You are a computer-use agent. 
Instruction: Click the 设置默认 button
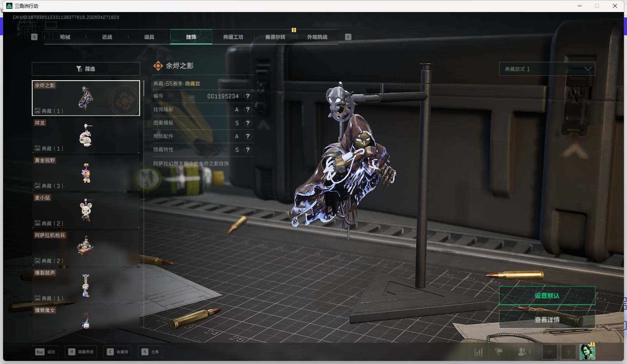tap(547, 296)
